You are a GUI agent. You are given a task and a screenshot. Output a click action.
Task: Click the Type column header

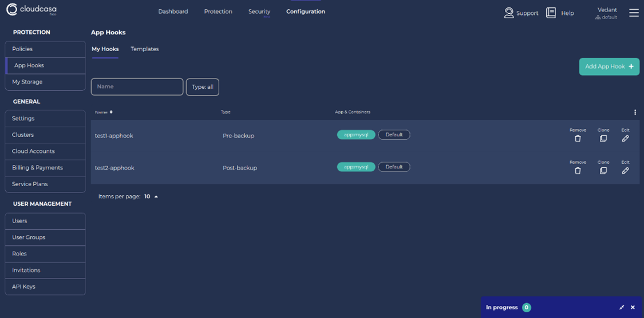(x=226, y=112)
